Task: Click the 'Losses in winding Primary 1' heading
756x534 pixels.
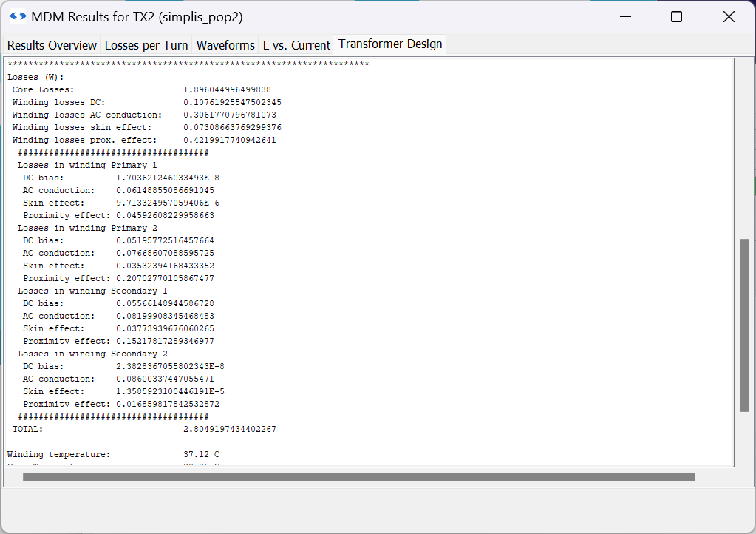Action: [x=87, y=165]
